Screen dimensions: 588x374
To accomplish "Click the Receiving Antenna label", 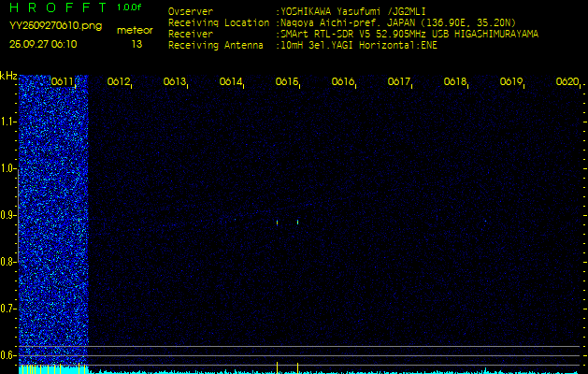I will click(216, 46).
